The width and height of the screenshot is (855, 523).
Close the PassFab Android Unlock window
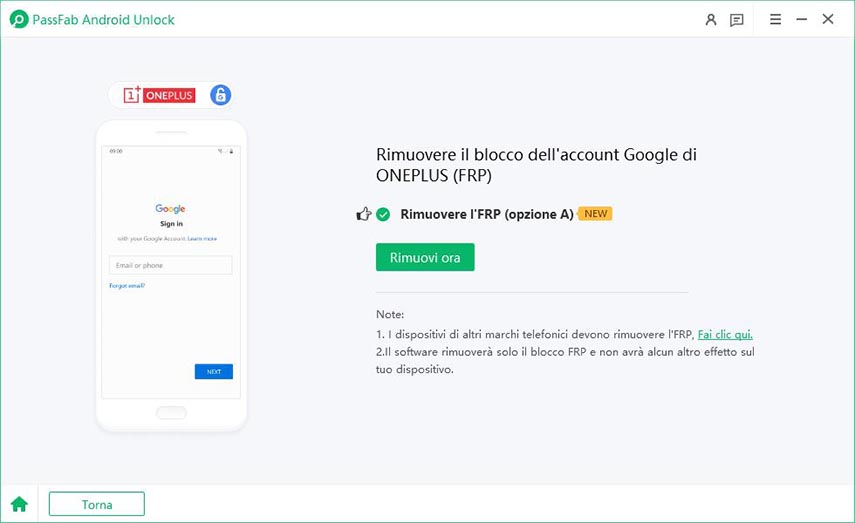(828, 19)
